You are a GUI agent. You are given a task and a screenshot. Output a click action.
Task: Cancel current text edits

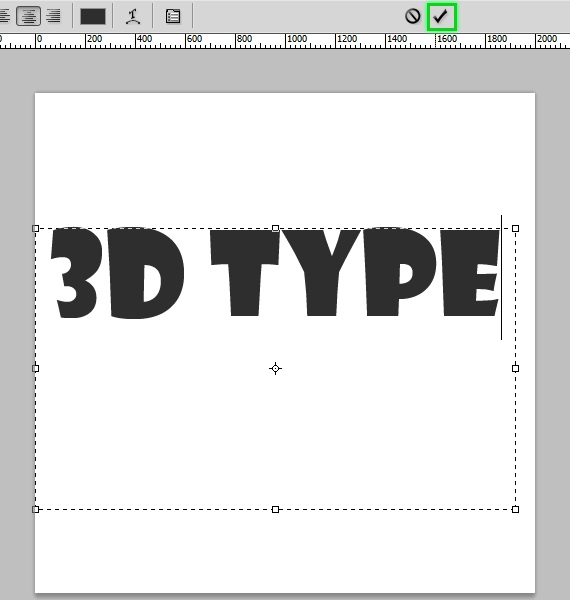point(412,16)
